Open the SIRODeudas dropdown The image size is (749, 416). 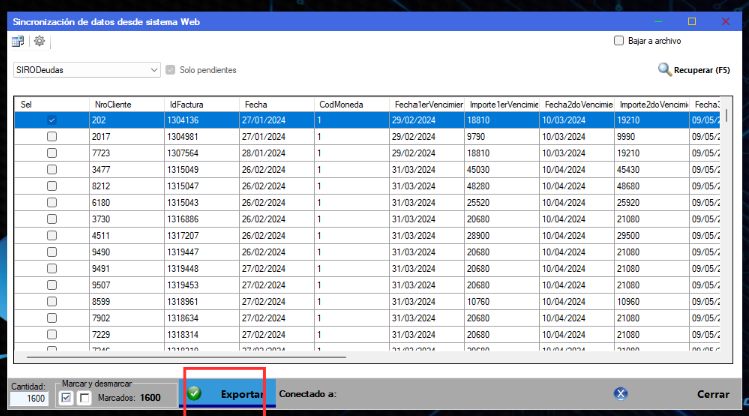pyautogui.click(x=86, y=70)
